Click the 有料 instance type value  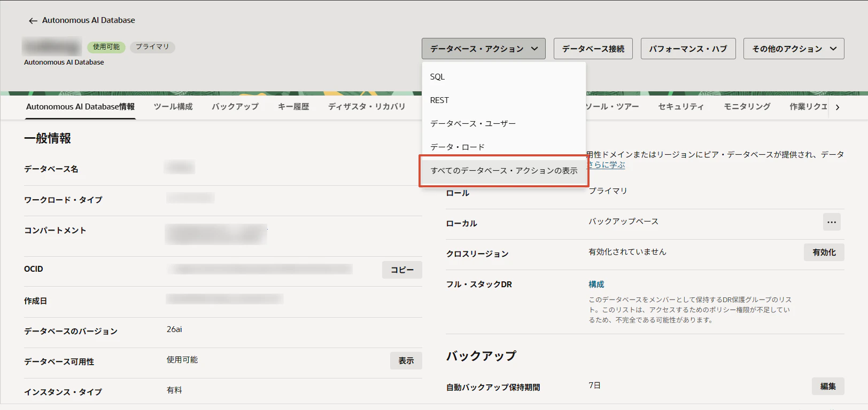pyautogui.click(x=174, y=390)
